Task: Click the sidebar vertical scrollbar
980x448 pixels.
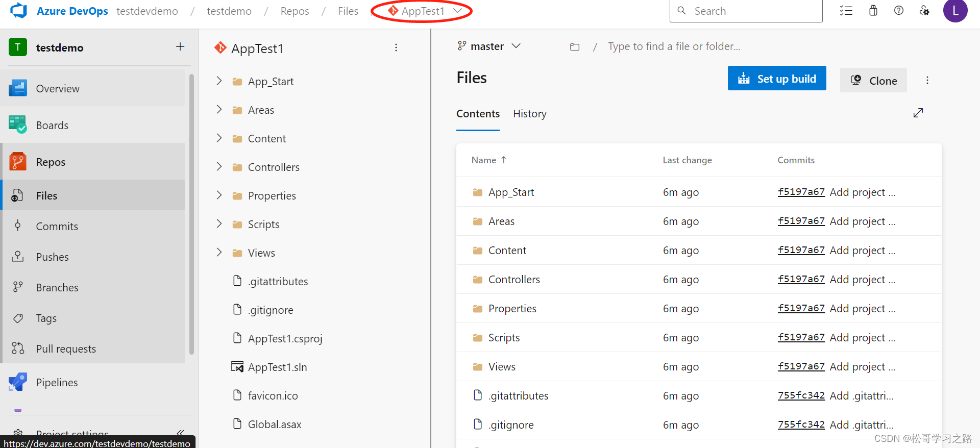Action: [x=192, y=214]
